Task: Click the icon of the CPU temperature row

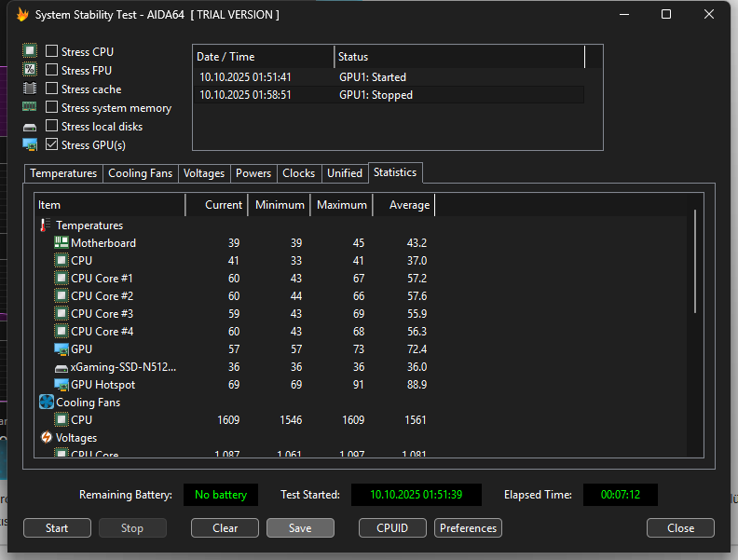Action: [x=61, y=260]
